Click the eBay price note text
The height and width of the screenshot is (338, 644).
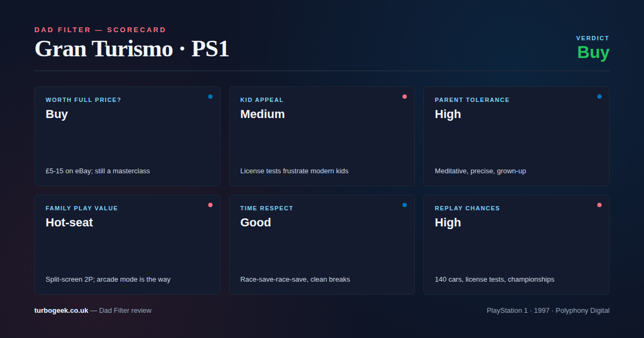(98, 171)
